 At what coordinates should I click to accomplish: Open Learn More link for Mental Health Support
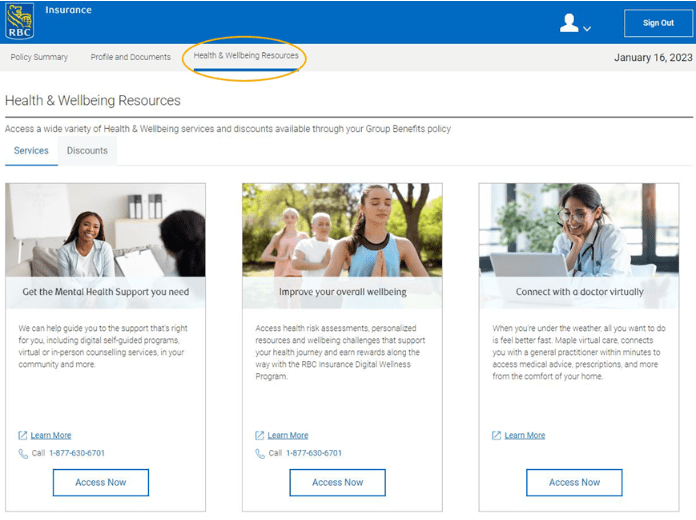pos(51,436)
